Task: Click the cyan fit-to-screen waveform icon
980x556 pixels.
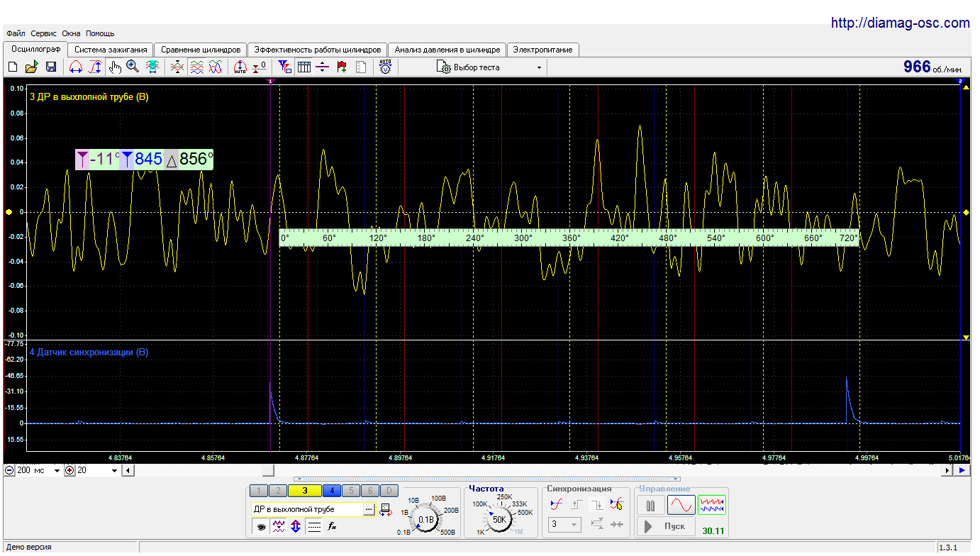Action: (x=152, y=67)
